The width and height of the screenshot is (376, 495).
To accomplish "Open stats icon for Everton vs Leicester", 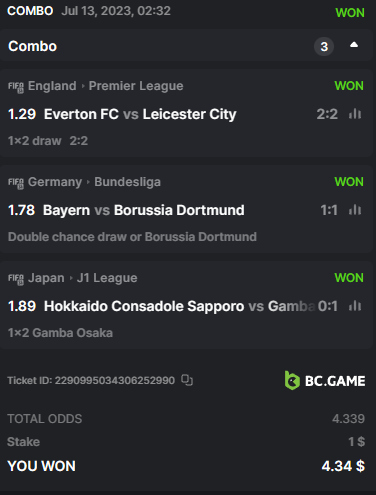I will point(355,114).
